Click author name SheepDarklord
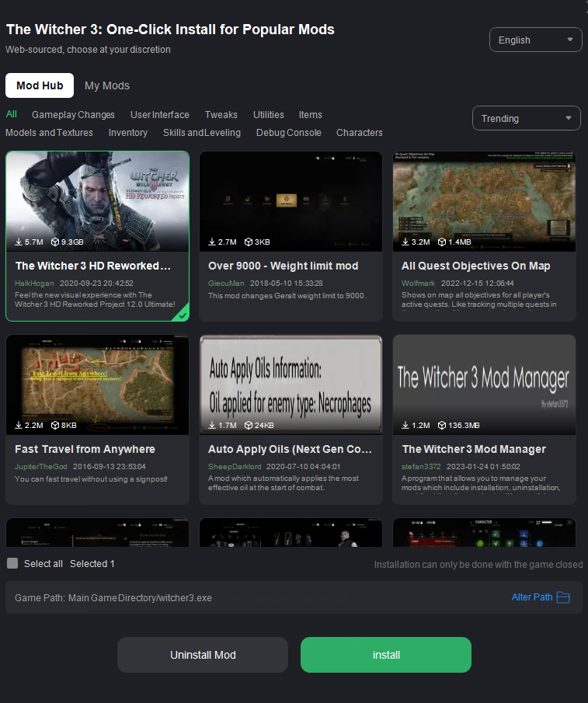The width and height of the screenshot is (588, 703). [x=235, y=467]
